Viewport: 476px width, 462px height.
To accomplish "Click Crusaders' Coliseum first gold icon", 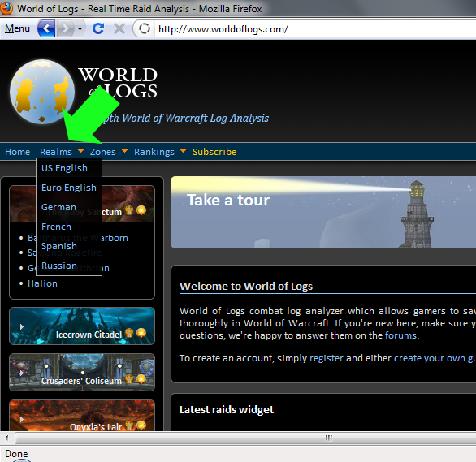I will coord(129,379).
